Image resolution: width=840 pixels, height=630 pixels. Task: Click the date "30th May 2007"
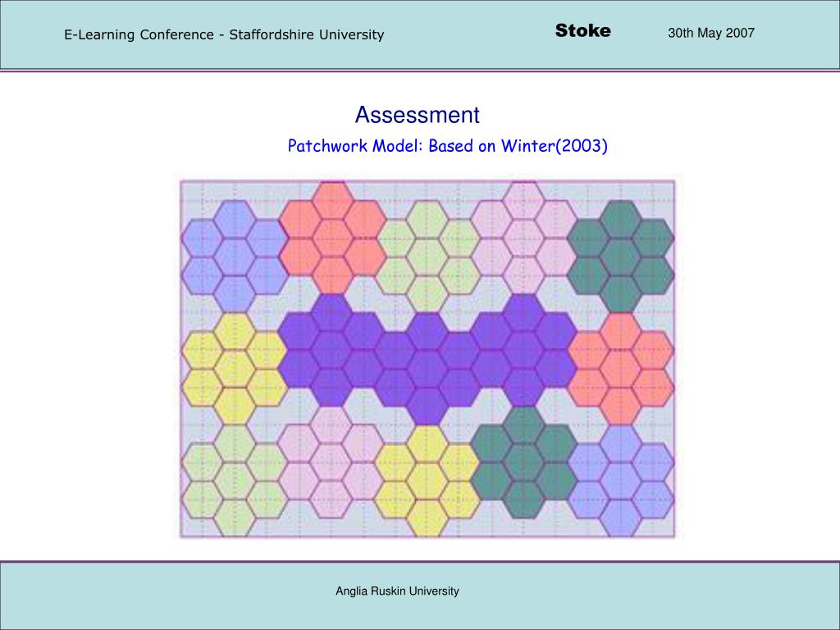click(711, 33)
